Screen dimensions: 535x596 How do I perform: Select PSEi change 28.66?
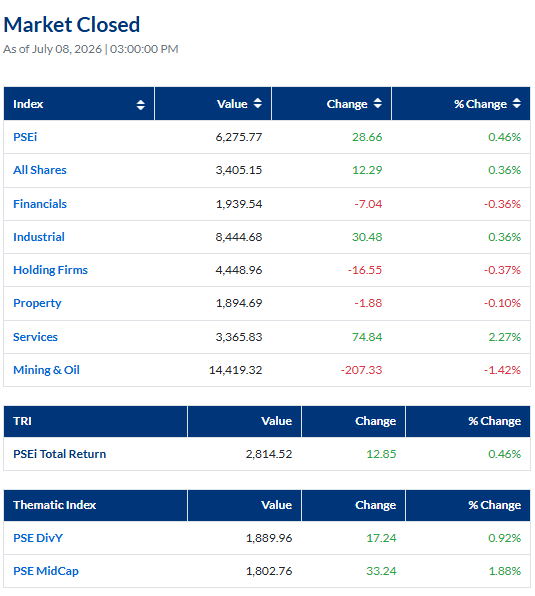[x=367, y=137]
